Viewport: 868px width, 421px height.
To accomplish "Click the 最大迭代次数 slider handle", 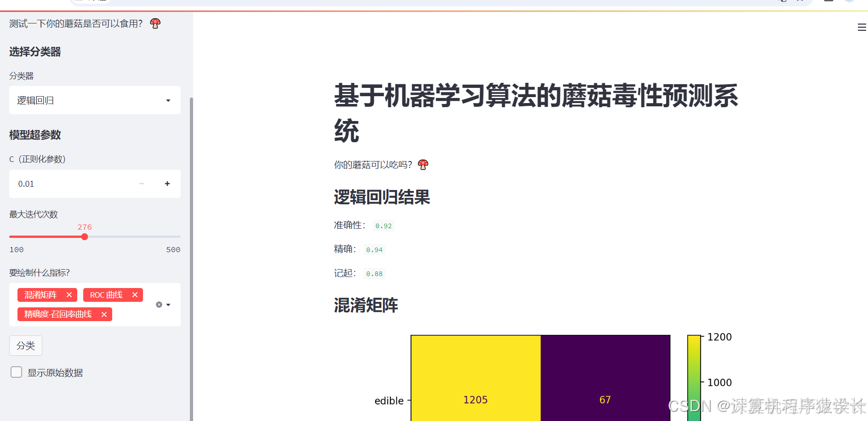I will point(85,236).
